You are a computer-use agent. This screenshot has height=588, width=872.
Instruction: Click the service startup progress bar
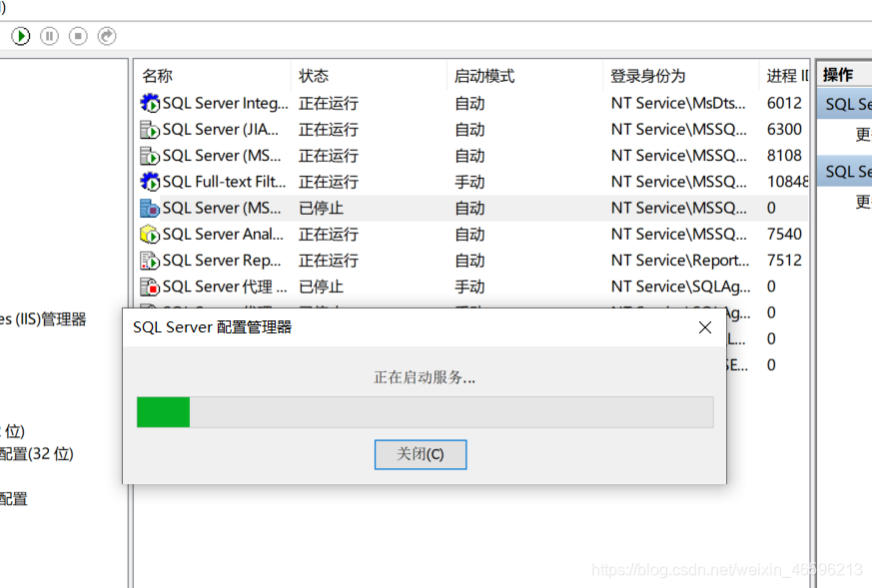click(425, 412)
